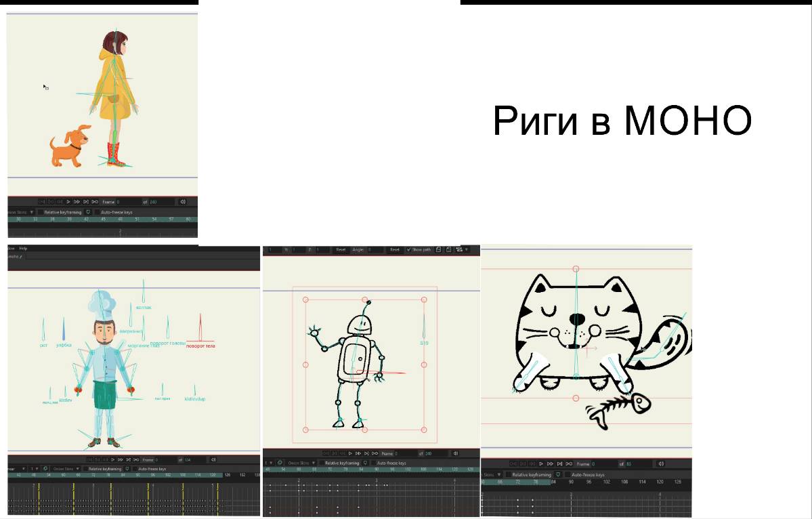Click the first Reset button before the Angle label
Screen dimensions: 812x519
[x=341, y=250]
